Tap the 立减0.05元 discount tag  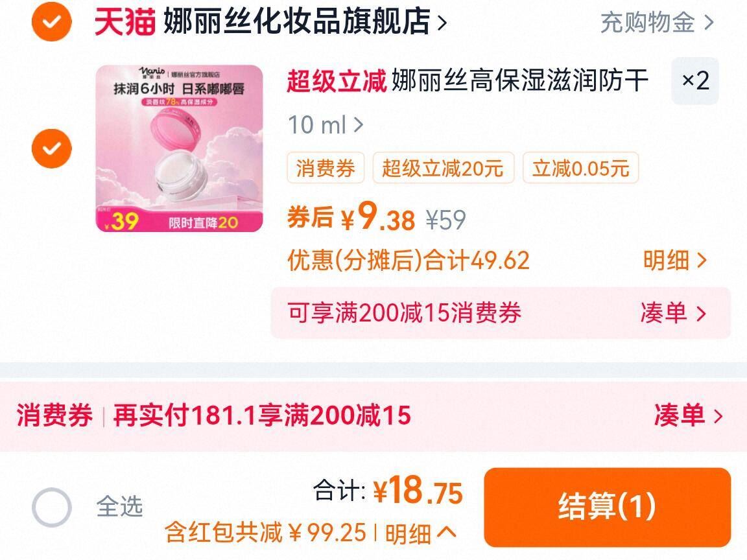click(x=581, y=168)
